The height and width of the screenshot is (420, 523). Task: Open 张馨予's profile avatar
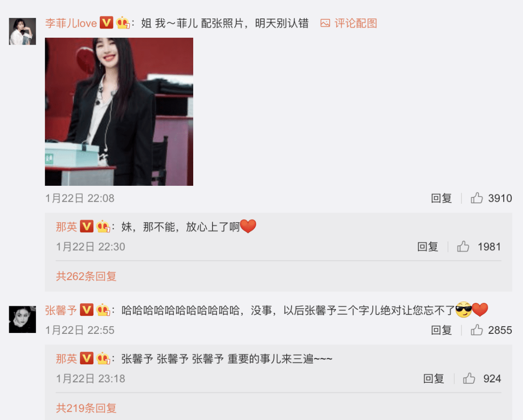click(x=22, y=319)
